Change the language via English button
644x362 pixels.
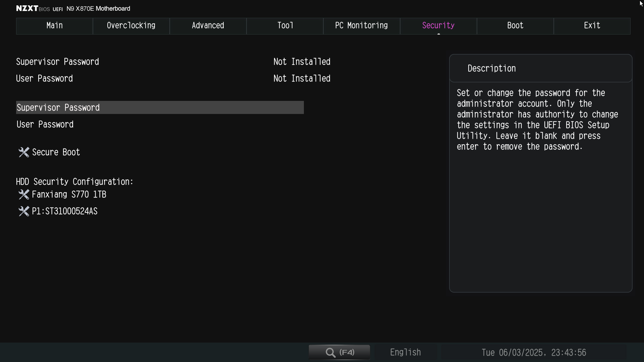point(405,353)
